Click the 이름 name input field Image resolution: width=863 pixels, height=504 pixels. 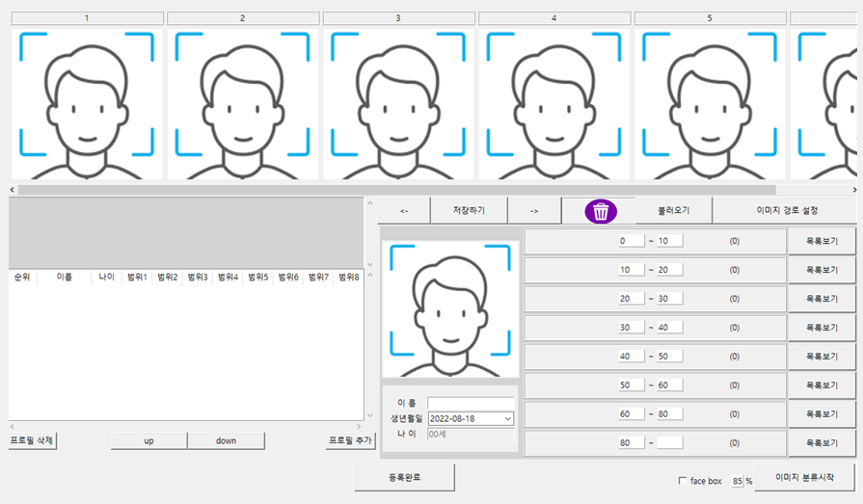(471, 403)
